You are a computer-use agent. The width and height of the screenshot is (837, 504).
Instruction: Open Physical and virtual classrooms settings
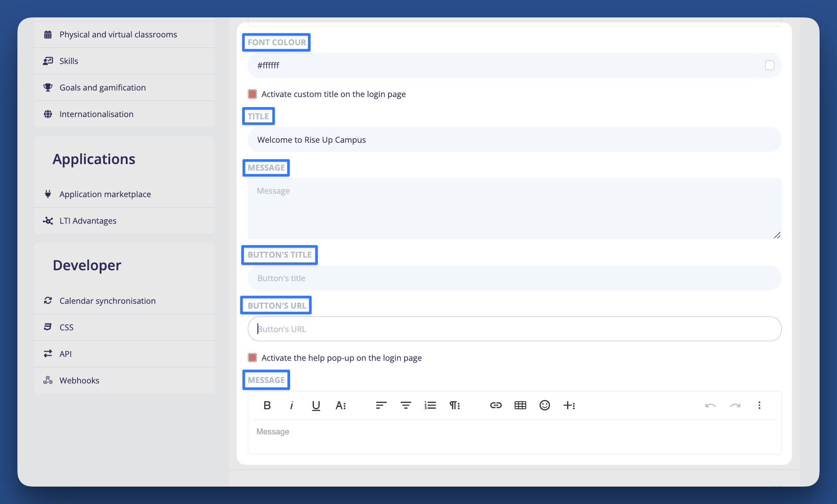point(125,34)
